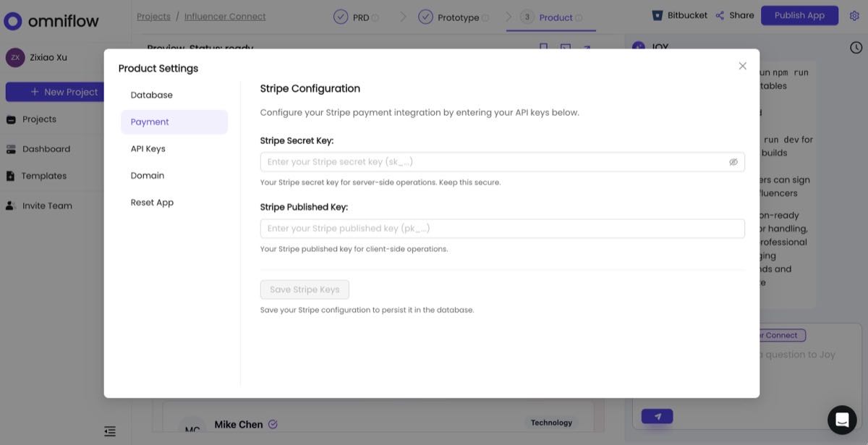
Task: Expand the chevron between PRD and Prototype
Action: [404, 16]
